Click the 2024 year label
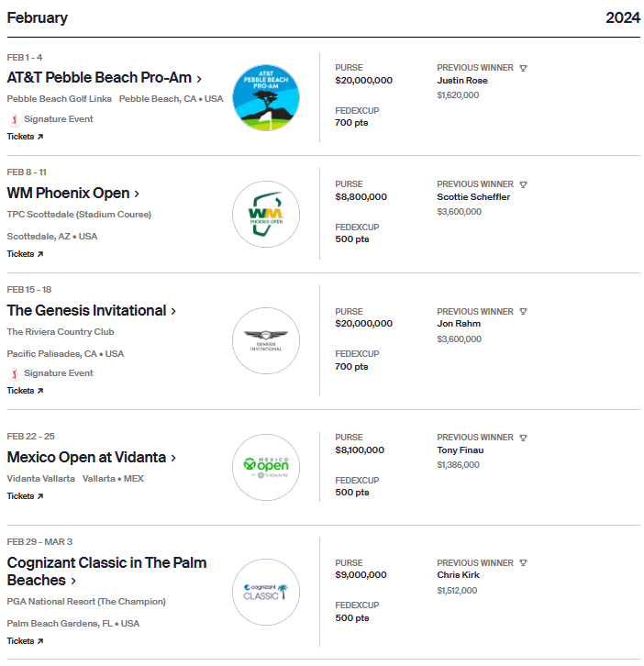Screen dimensions: 644x666 pos(623,17)
